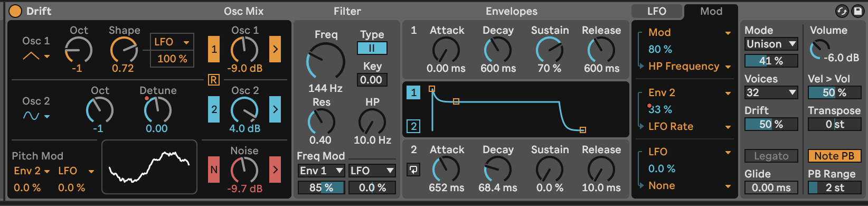Click the Shape mod amount 100 % field

pos(172,59)
